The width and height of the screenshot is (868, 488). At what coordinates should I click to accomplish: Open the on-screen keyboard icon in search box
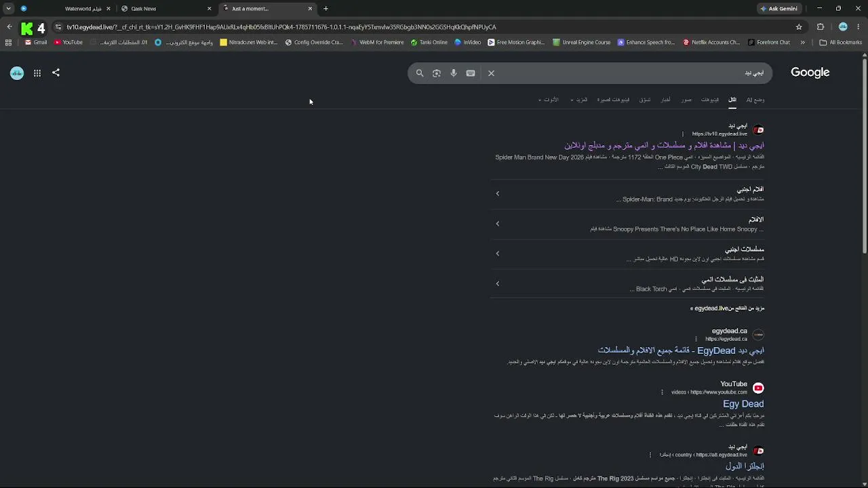click(x=471, y=73)
